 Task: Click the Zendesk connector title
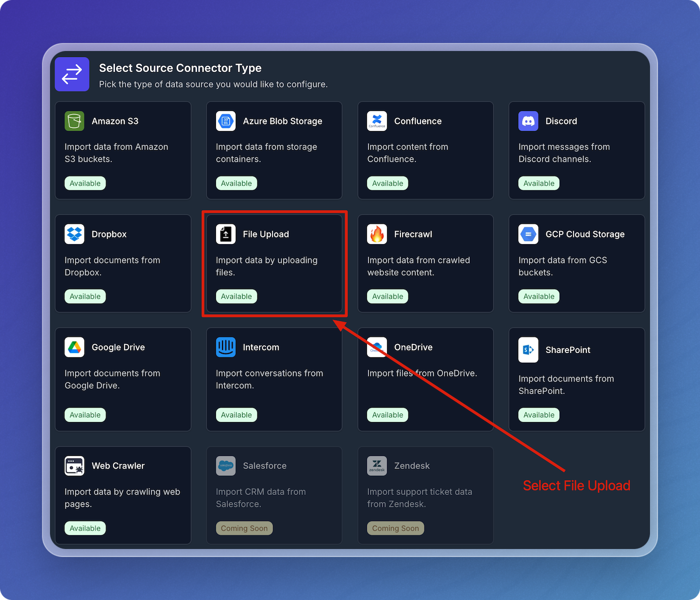(412, 465)
